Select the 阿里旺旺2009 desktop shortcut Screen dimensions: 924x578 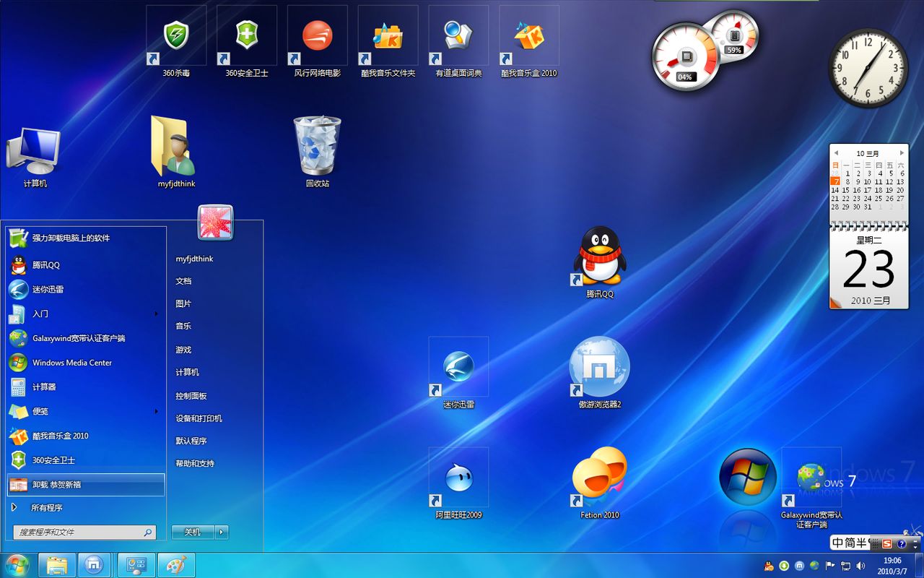pos(458,483)
